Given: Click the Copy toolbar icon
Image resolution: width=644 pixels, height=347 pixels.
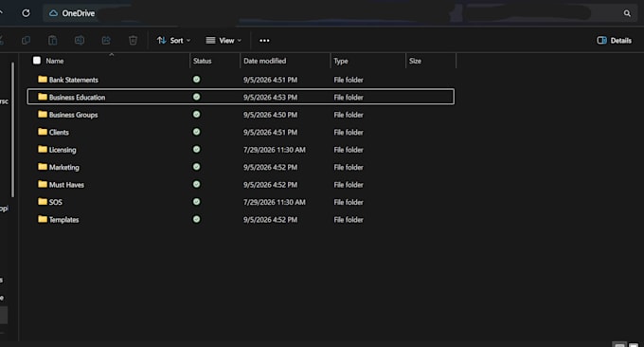Looking at the screenshot, I should [26, 40].
